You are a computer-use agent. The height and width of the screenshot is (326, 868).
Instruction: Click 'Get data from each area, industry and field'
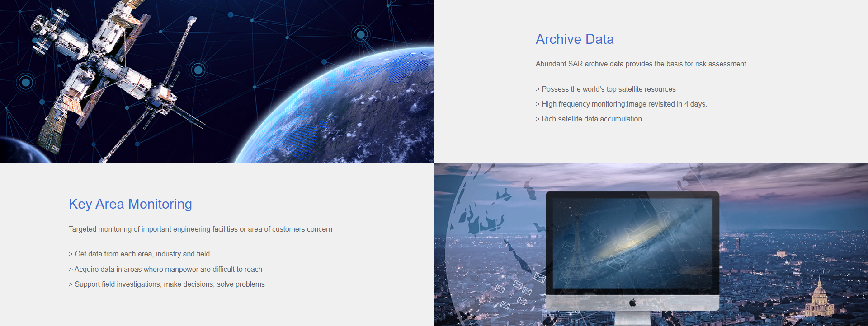[x=139, y=254]
